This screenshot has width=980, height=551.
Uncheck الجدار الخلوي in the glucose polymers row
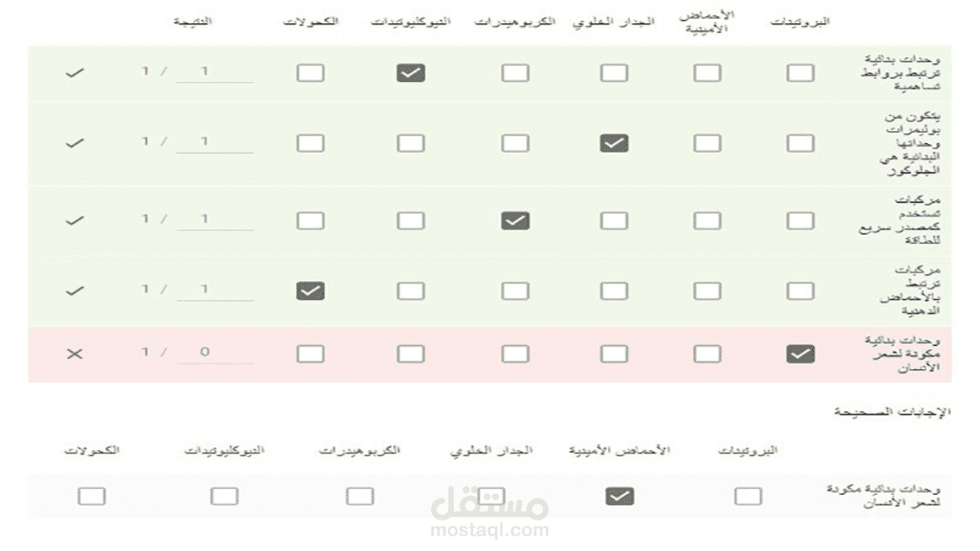tap(614, 143)
